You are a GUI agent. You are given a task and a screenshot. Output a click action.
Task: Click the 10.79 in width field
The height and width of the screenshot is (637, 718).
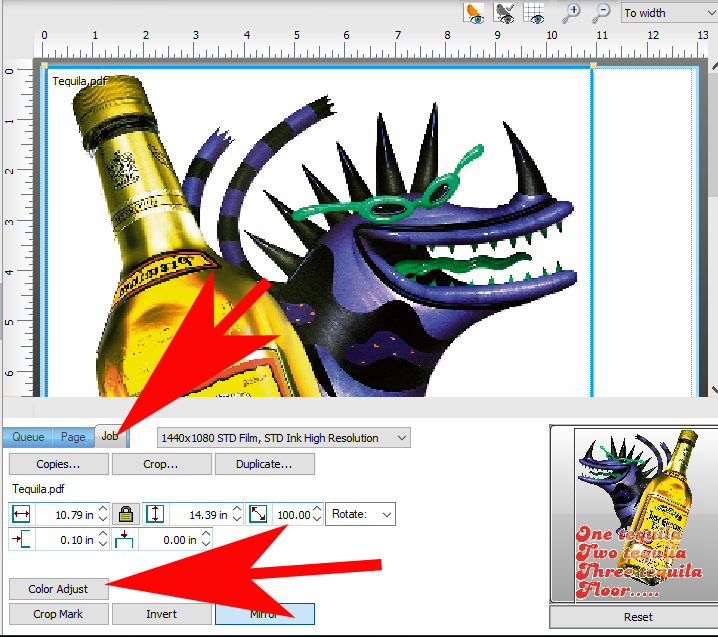pyautogui.click(x=67, y=515)
